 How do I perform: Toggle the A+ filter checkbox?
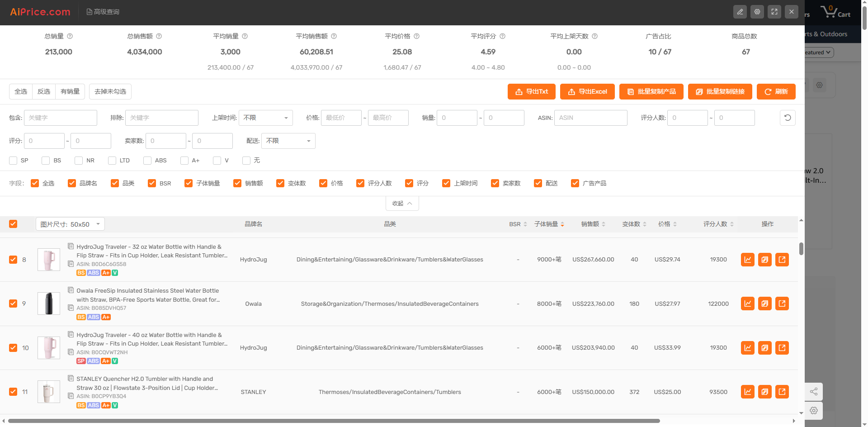click(x=184, y=161)
